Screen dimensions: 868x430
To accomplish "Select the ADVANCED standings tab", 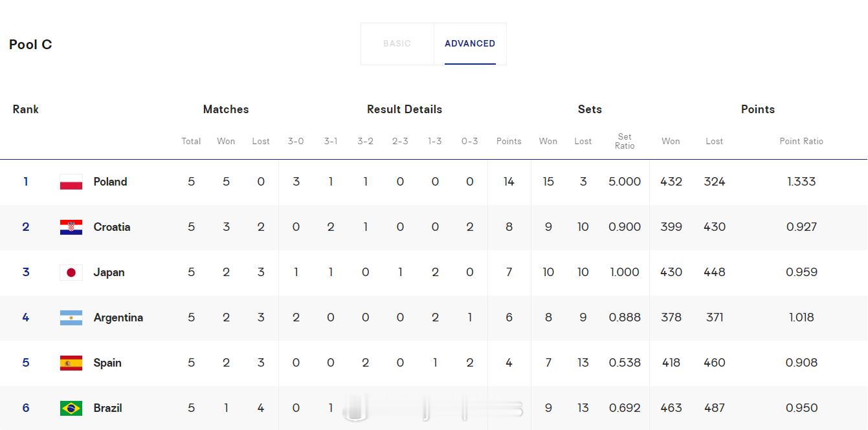I will click(470, 43).
